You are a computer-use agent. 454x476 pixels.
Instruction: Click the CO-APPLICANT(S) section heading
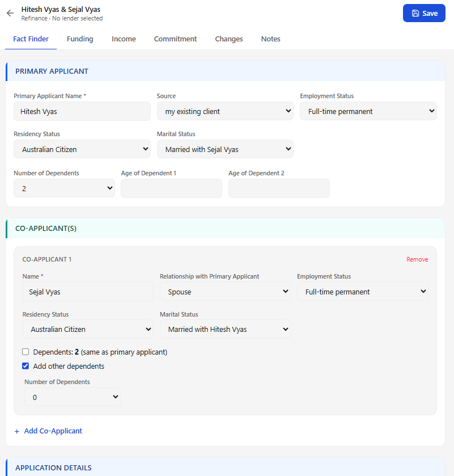[46, 228]
